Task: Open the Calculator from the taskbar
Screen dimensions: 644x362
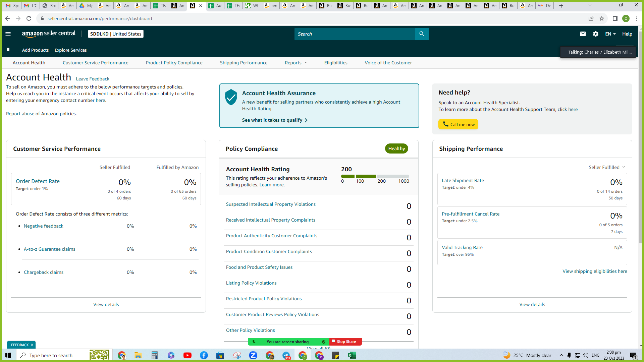Action: click(x=154, y=355)
